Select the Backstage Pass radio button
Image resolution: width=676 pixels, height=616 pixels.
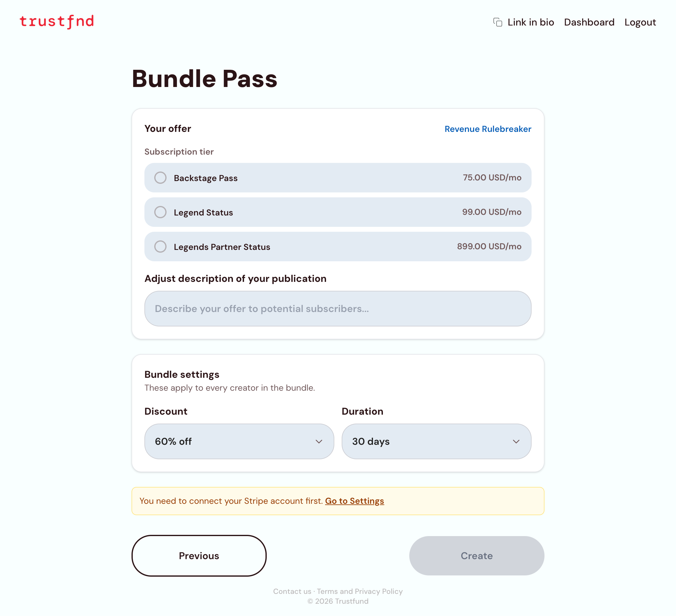[x=160, y=178]
